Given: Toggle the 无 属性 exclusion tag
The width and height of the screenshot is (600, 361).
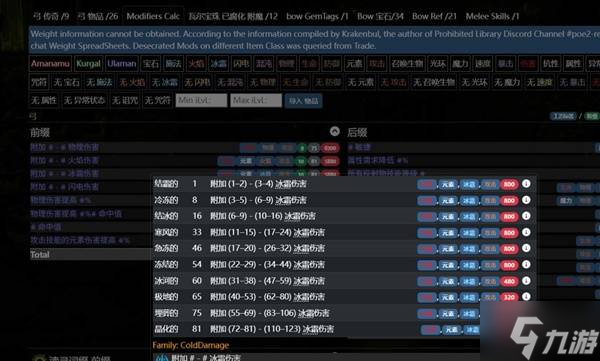Looking at the screenshot, I should [44, 101].
